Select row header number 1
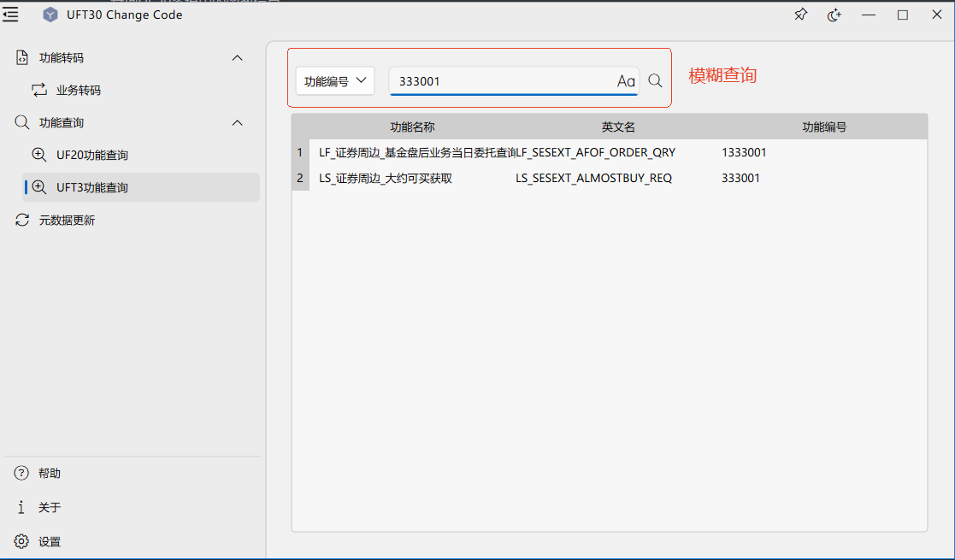 tap(299, 152)
